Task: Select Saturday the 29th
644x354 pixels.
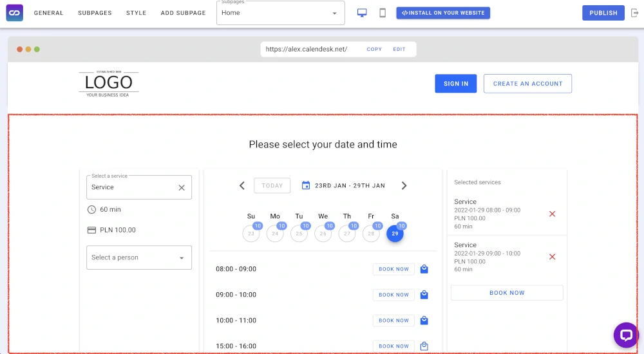Action: coord(395,233)
